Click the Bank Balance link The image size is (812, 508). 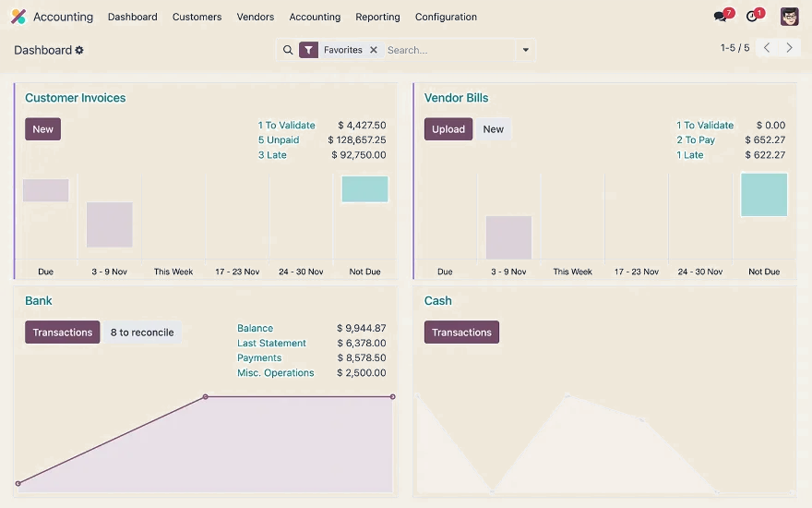(x=255, y=328)
